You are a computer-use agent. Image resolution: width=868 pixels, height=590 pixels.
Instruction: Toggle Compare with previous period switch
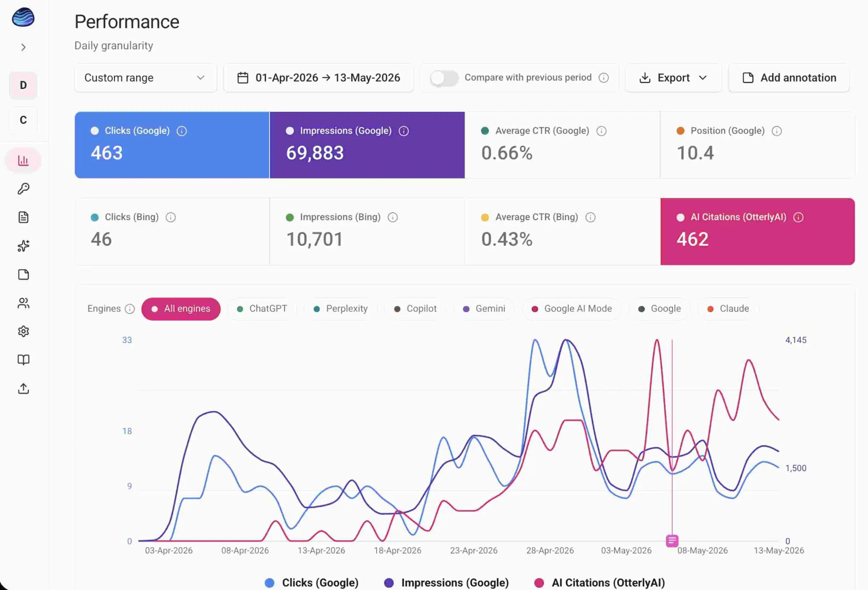tap(444, 78)
